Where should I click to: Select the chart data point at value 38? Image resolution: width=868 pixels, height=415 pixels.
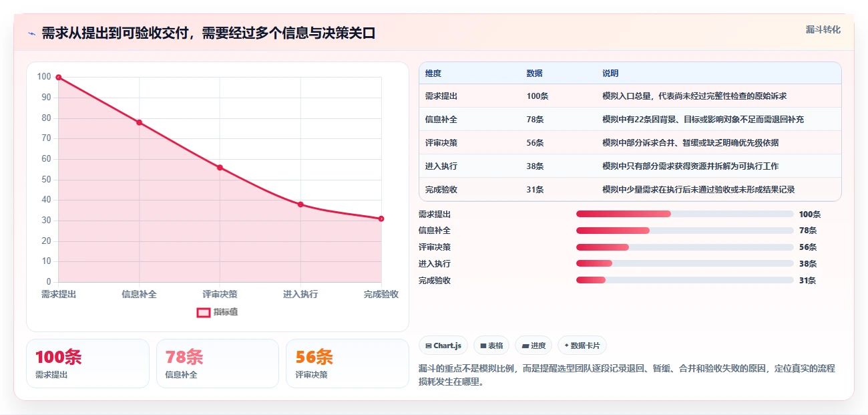coord(300,204)
